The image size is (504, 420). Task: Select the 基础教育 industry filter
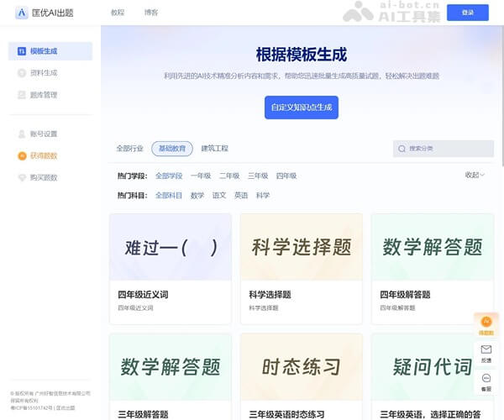[x=171, y=149]
